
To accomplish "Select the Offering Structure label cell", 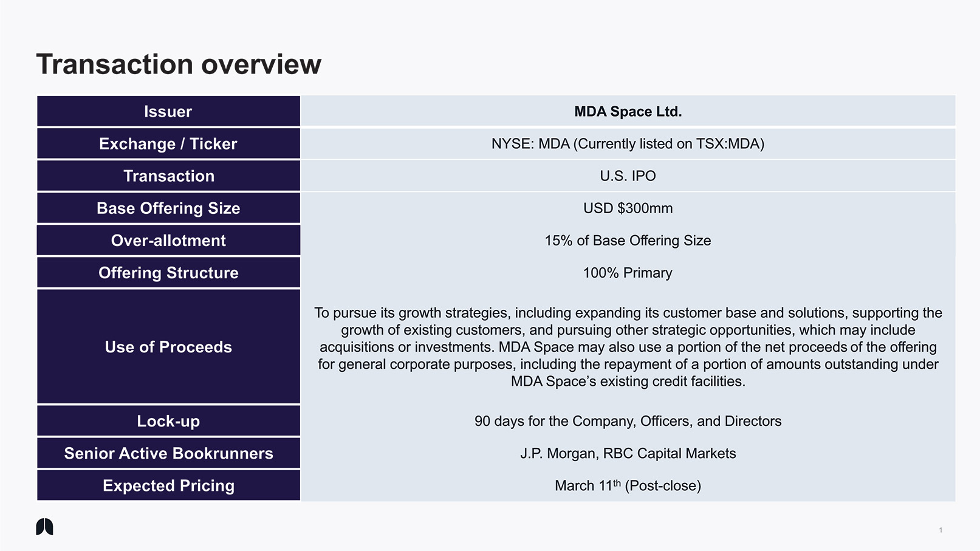I will [168, 273].
